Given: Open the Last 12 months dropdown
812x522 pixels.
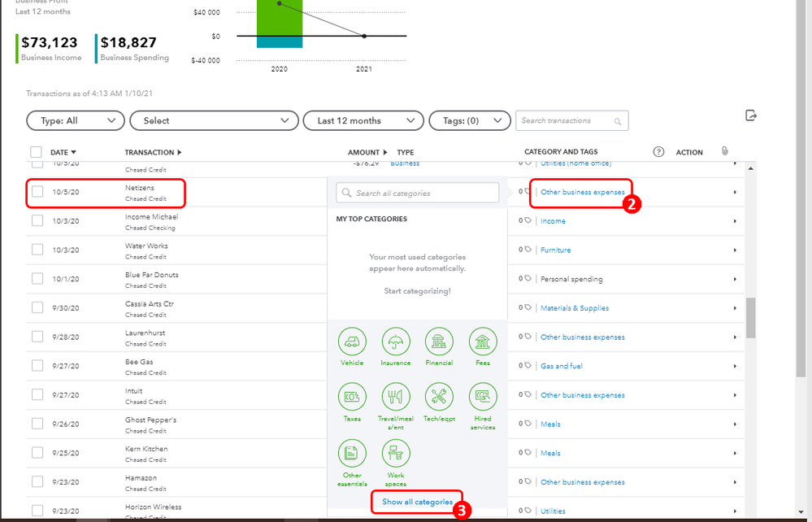Looking at the screenshot, I should (x=363, y=120).
